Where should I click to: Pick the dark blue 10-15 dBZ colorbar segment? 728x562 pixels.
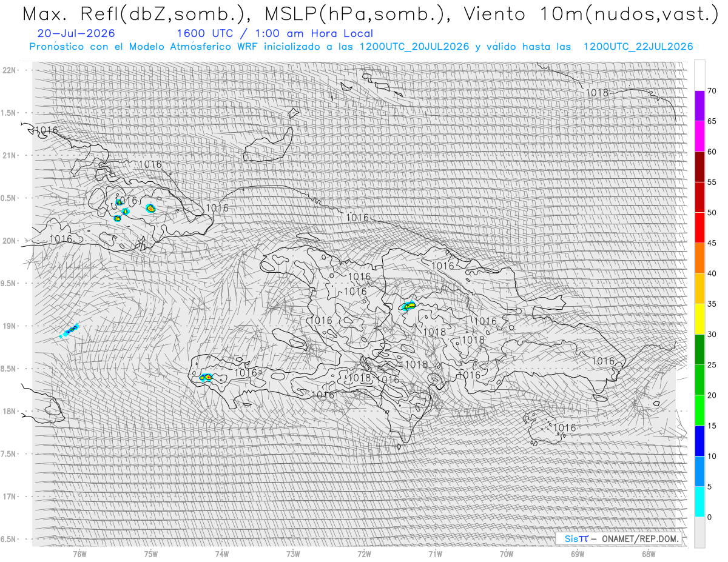[x=699, y=441]
